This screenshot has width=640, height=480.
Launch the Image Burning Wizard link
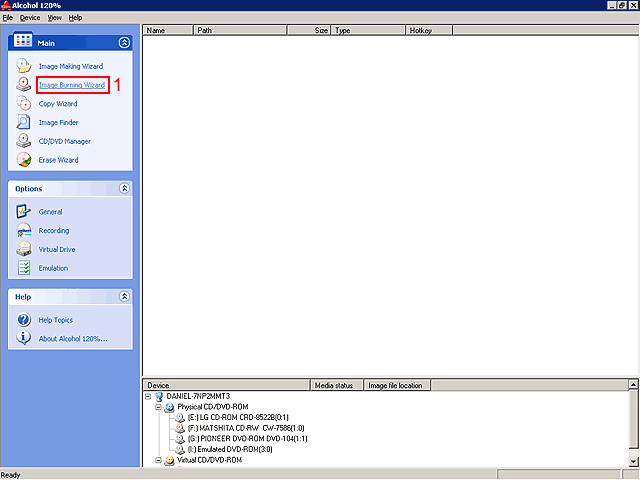pos(72,85)
